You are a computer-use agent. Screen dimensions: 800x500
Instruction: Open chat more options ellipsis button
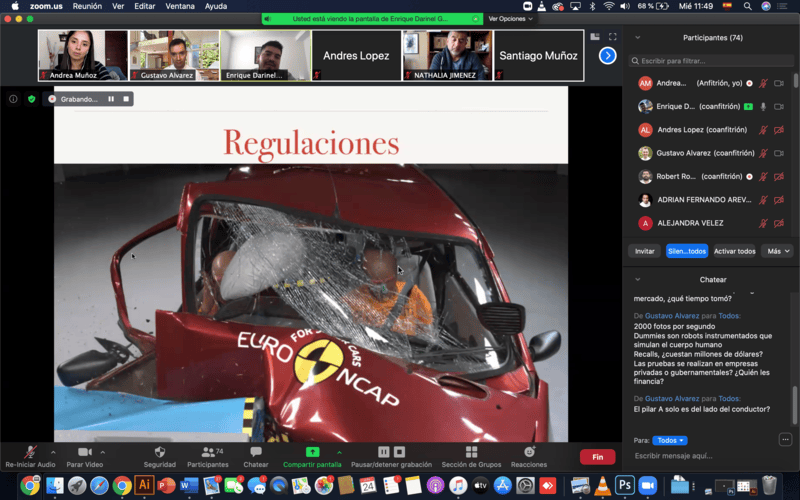[x=785, y=439]
